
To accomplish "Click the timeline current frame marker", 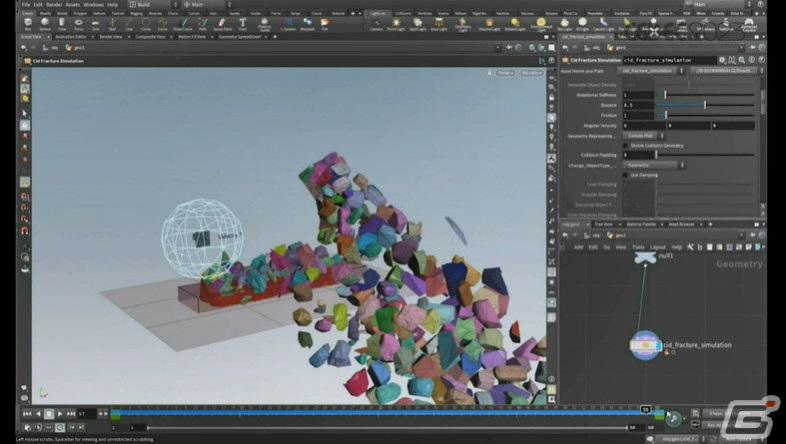I will pos(645,410).
